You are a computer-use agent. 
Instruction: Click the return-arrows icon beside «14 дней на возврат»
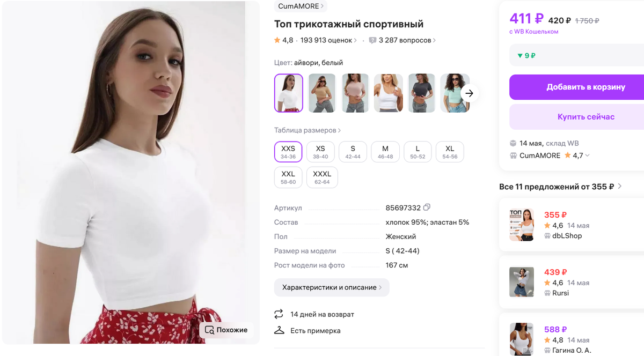(x=279, y=314)
